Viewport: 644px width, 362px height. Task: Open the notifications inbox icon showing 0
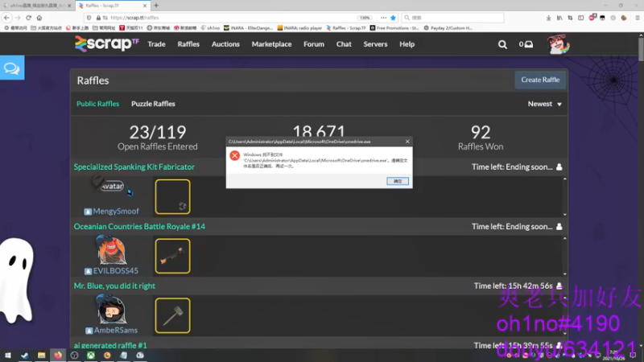[526, 44]
